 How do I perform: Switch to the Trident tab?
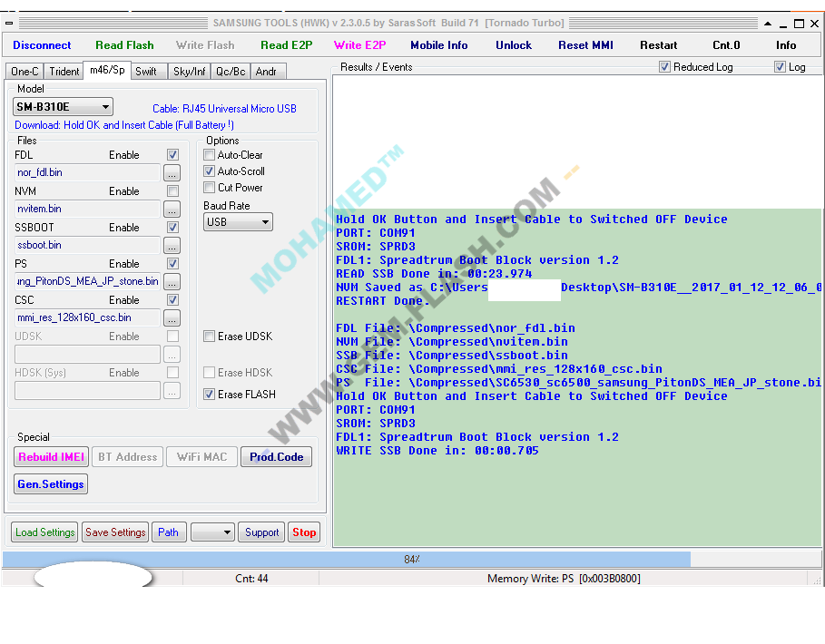pos(64,71)
